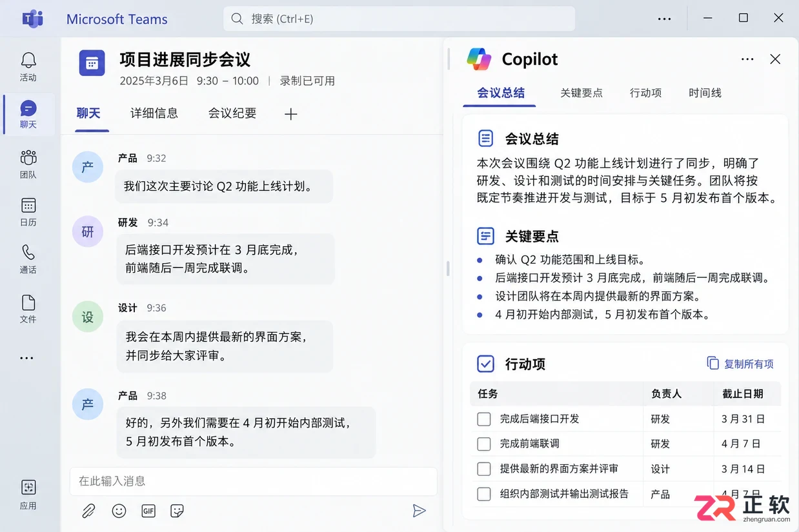Open the Teams icon in sidebar
This screenshot has width=799, height=532.
click(x=28, y=157)
